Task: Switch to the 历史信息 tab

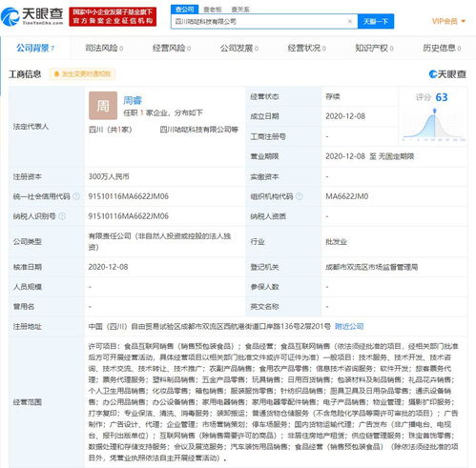Action: 442,48
